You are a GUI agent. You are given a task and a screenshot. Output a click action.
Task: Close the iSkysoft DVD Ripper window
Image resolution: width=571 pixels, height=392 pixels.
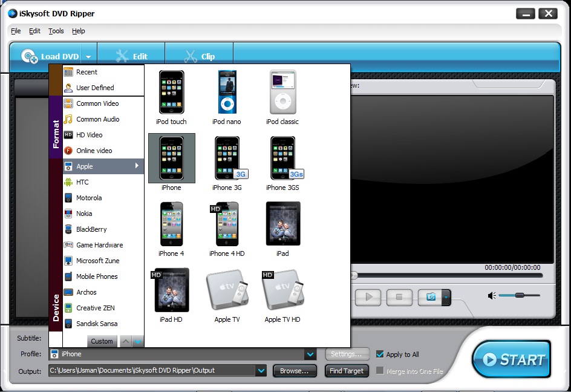pyautogui.click(x=548, y=14)
